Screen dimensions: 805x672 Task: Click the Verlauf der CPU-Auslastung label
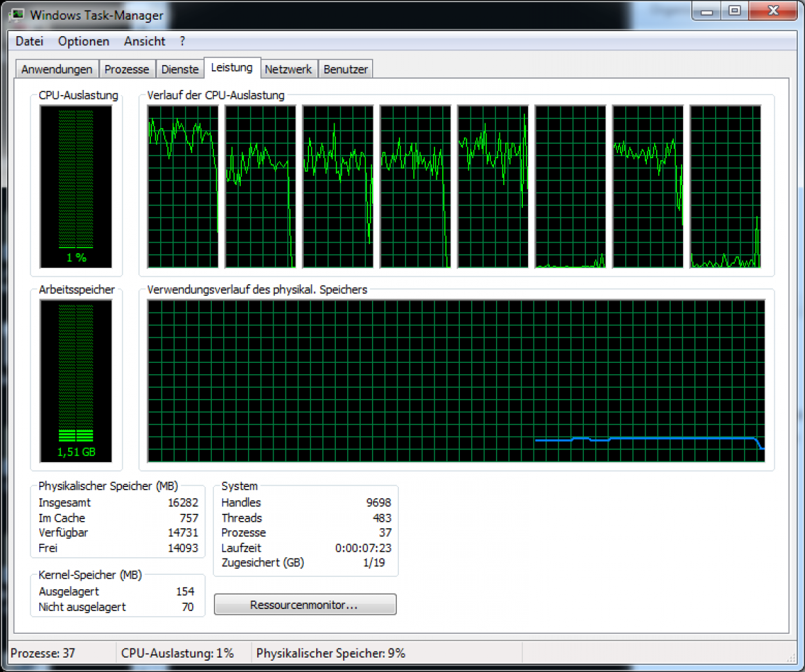click(216, 95)
